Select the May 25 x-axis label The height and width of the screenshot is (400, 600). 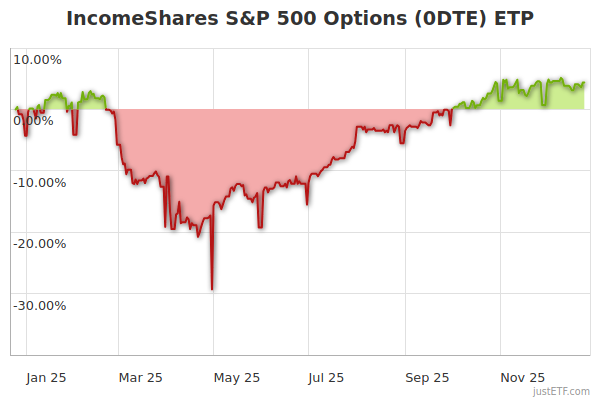coord(237,377)
